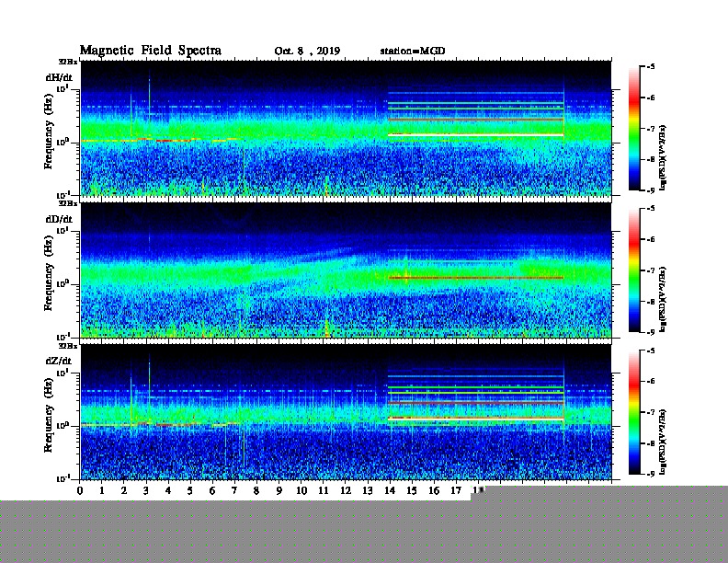
Task: Click the log(PSD) label beside dH/dt color bar
Action: point(663,157)
